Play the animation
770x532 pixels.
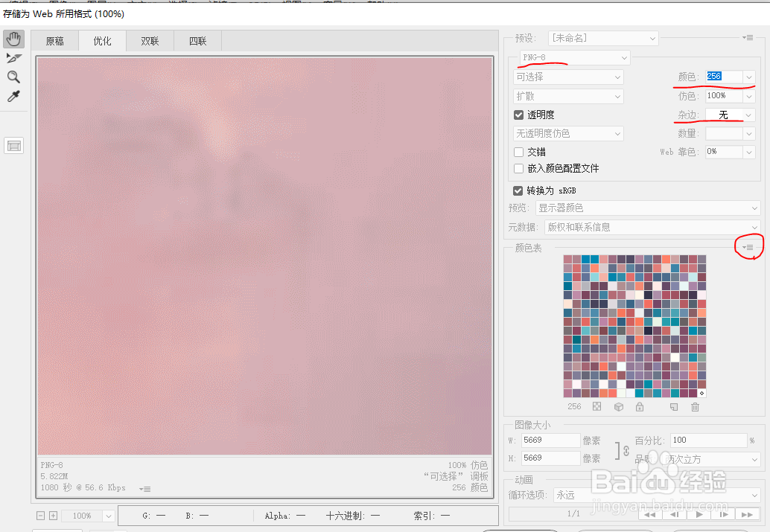coord(699,514)
